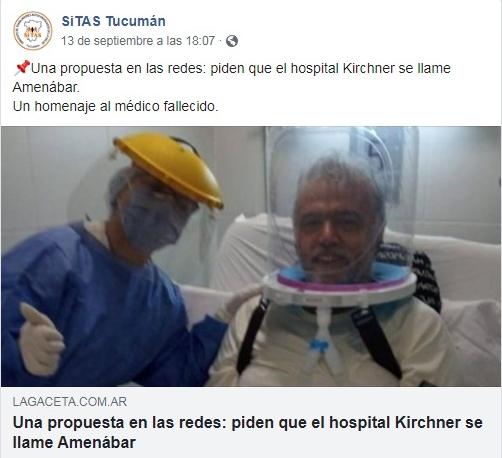Viewport: 502px width, 458px height.
Task: Click the gloved thumbs-up hand in the photo
Action: click(41, 340)
